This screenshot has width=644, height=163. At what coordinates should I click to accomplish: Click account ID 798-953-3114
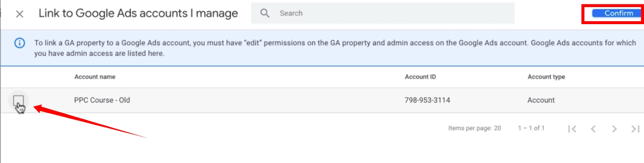pos(427,100)
